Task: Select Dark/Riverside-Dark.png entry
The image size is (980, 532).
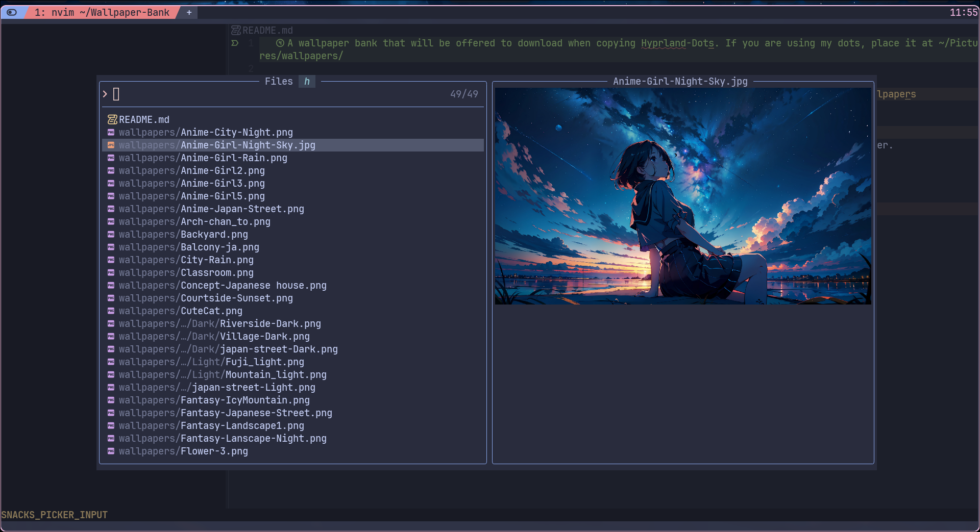Action: (293, 323)
